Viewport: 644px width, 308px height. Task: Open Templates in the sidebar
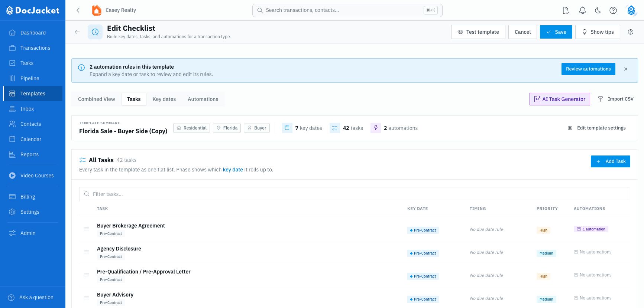[33, 94]
